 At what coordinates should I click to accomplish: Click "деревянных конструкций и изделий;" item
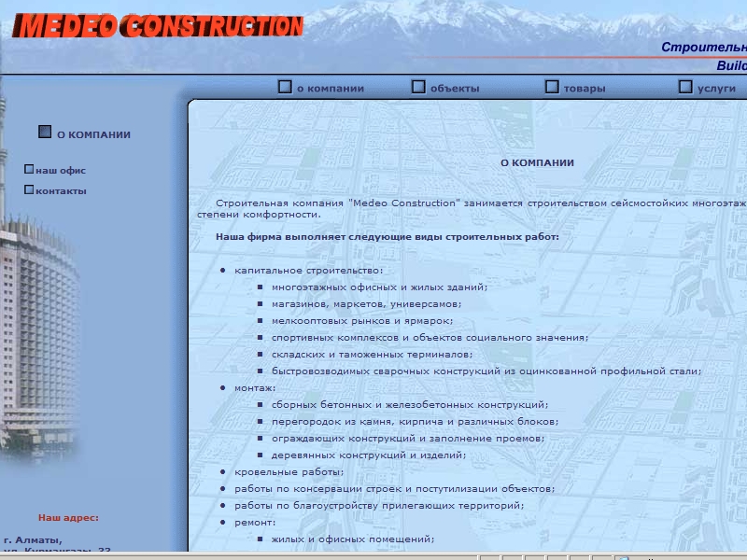pyautogui.click(x=368, y=455)
